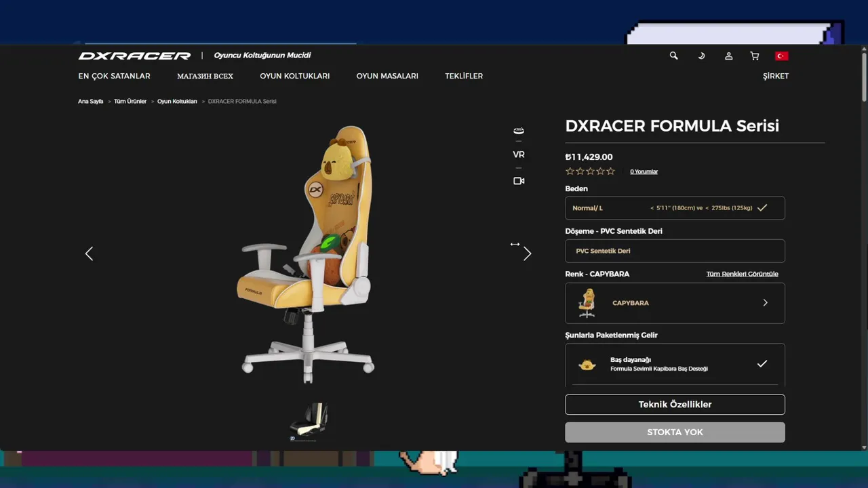The width and height of the screenshot is (868, 488).
Task: Click the STOKTA YOK button
Action: pos(675,432)
